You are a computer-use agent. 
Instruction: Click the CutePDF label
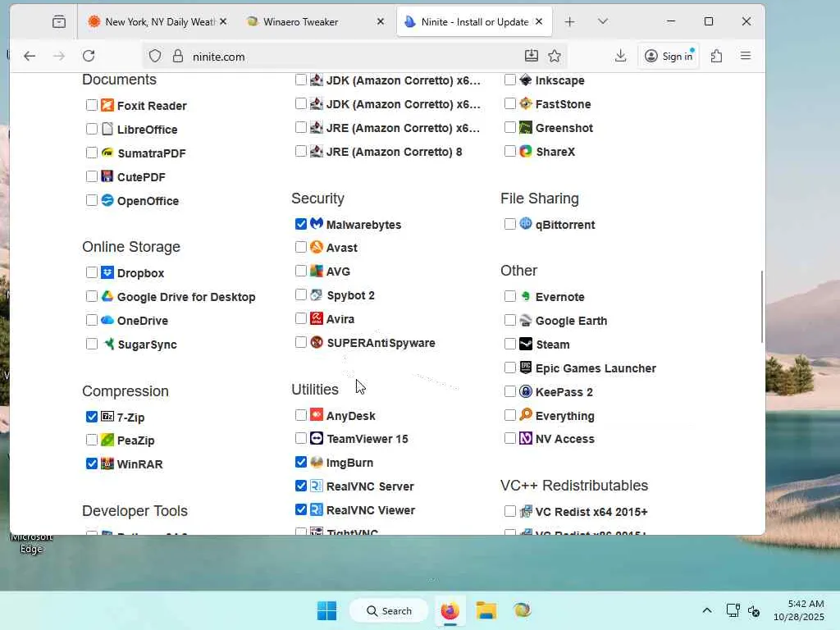pyautogui.click(x=141, y=177)
